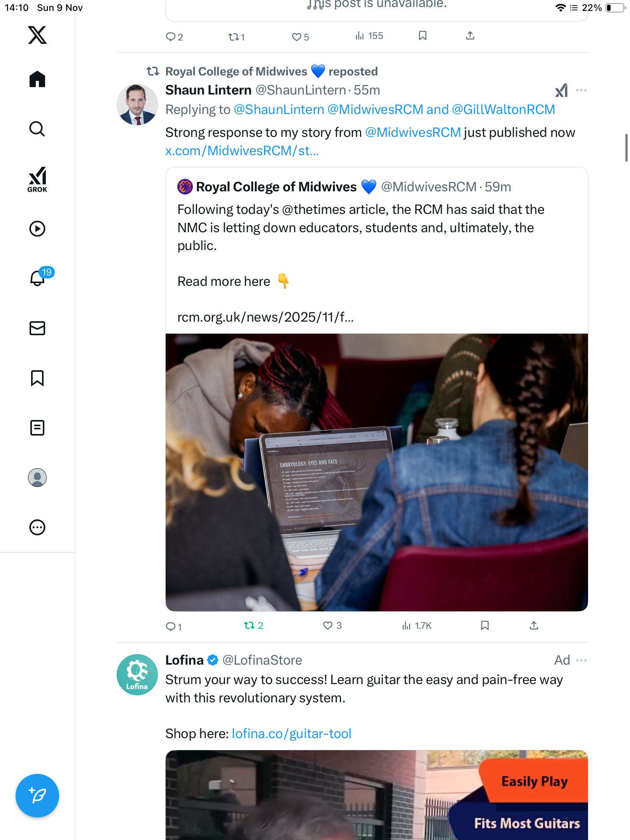
Task: Open more options on Lofina ad
Action: (581, 660)
